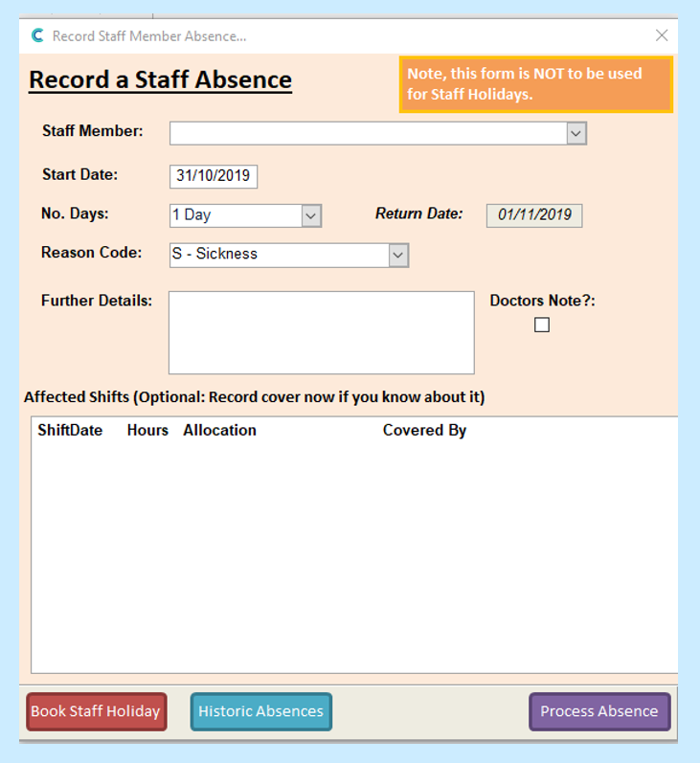Screen dimensions: 700x763
Task: Open Historic Absences
Action: (x=261, y=711)
